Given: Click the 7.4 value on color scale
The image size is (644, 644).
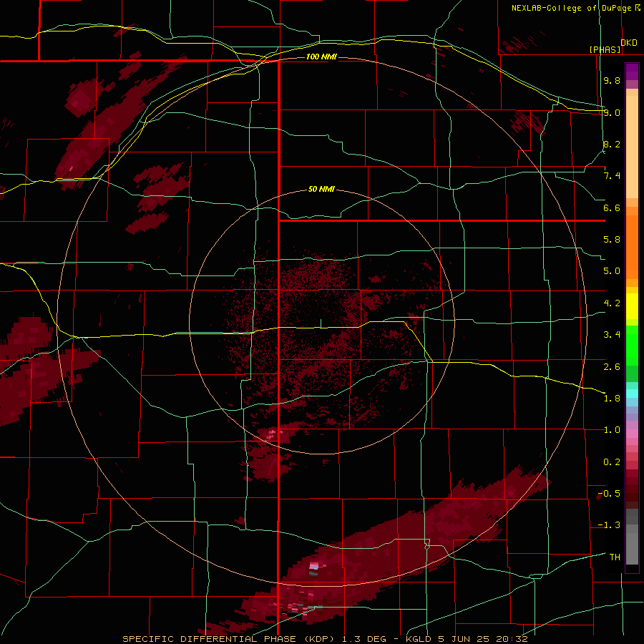Looking at the screenshot, I should [x=612, y=176].
